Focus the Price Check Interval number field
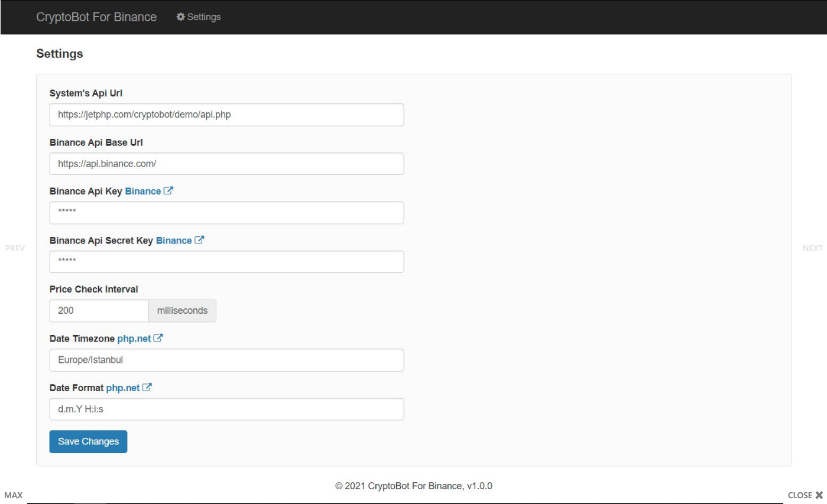827x504 pixels. [x=99, y=311]
